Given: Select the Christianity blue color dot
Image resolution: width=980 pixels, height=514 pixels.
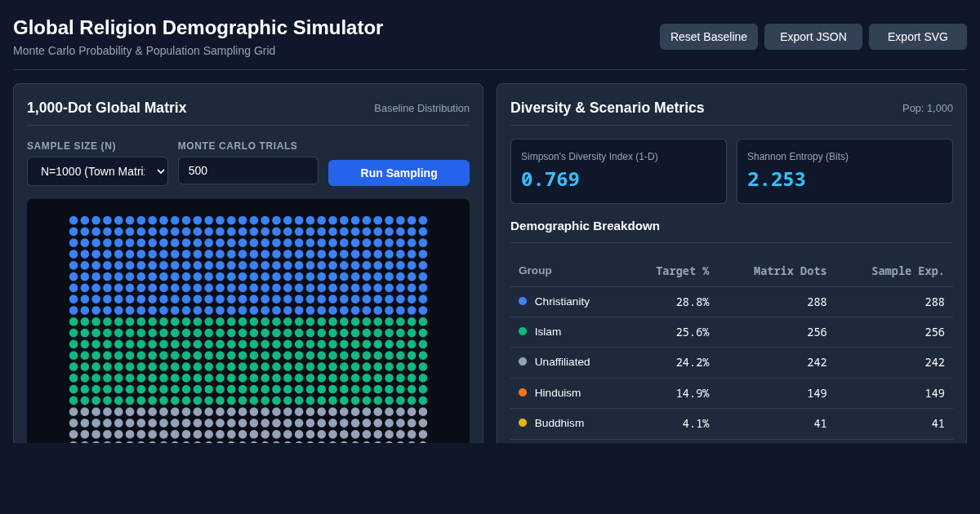Looking at the screenshot, I should pos(523,301).
